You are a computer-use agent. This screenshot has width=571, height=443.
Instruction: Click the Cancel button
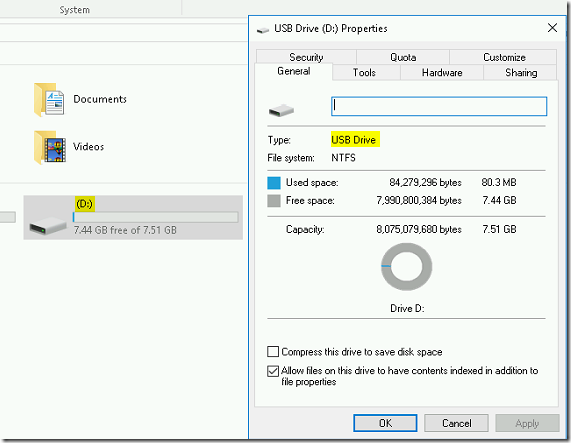(456, 423)
